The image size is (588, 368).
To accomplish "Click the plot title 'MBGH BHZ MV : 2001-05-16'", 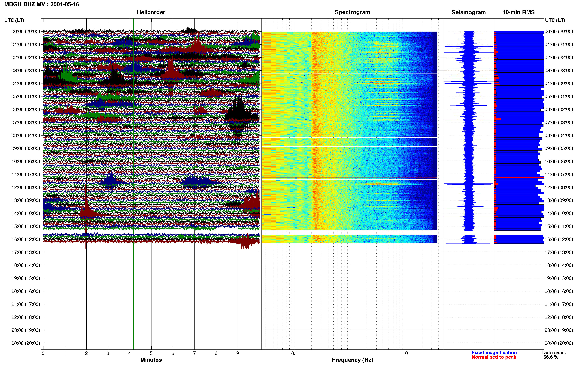I will [42, 4].
